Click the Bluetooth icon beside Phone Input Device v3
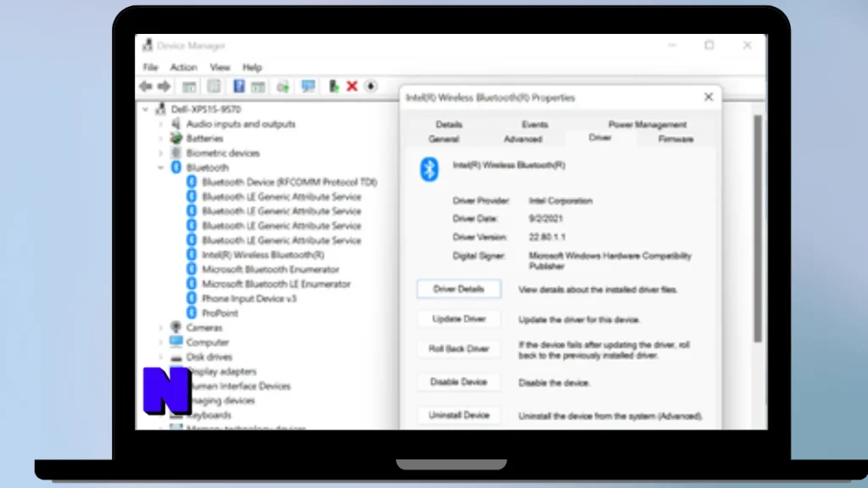This screenshot has width=868, height=488. 192,299
